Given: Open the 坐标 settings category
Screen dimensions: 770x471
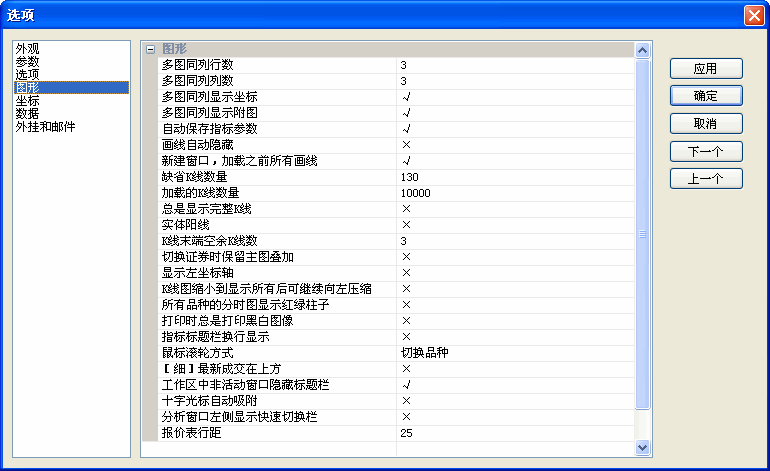Looking at the screenshot, I should click(28, 101).
